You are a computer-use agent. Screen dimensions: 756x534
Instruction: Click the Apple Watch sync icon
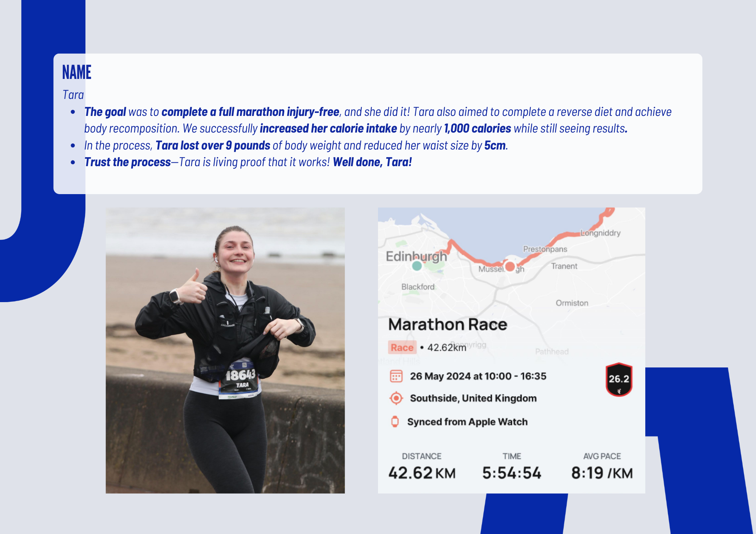pyautogui.click(x=395, y=421)
